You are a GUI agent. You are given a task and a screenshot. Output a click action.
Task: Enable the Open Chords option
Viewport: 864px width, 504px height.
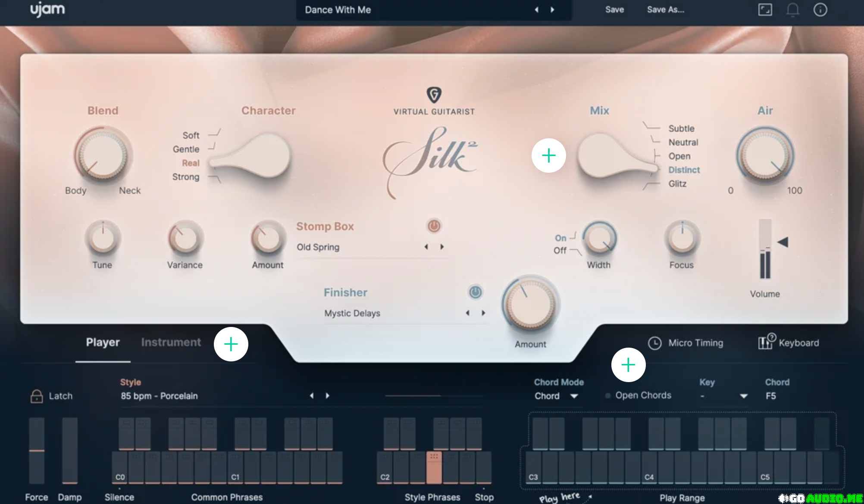pos(639,395)
